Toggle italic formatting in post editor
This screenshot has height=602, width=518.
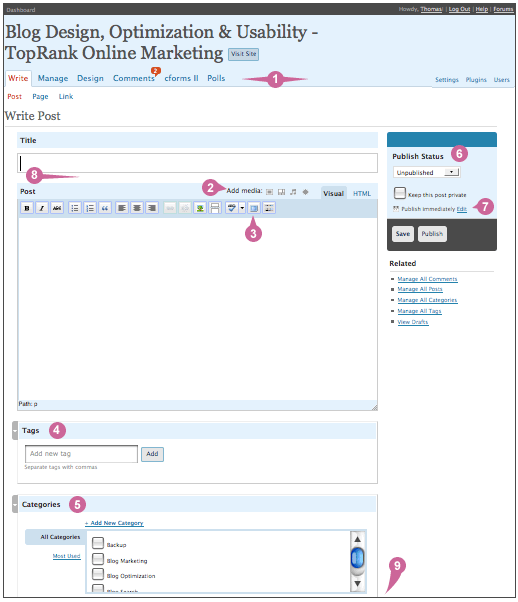[42, 208]
